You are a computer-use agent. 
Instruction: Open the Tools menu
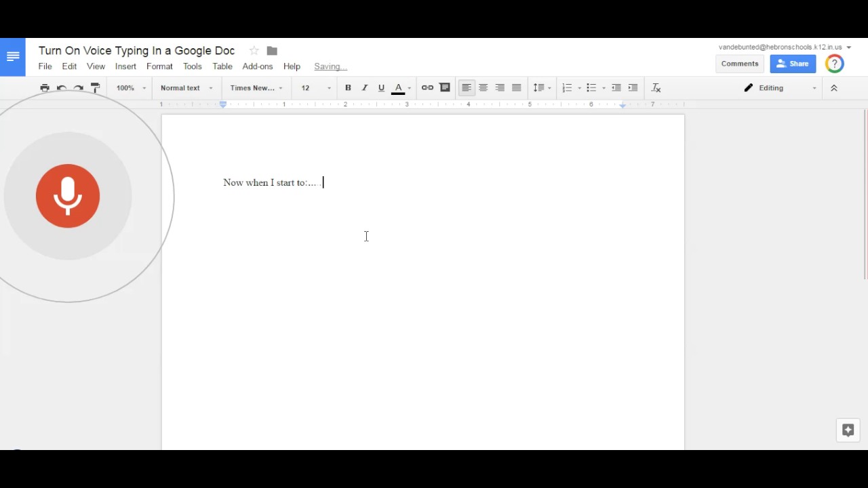(192, 66)
